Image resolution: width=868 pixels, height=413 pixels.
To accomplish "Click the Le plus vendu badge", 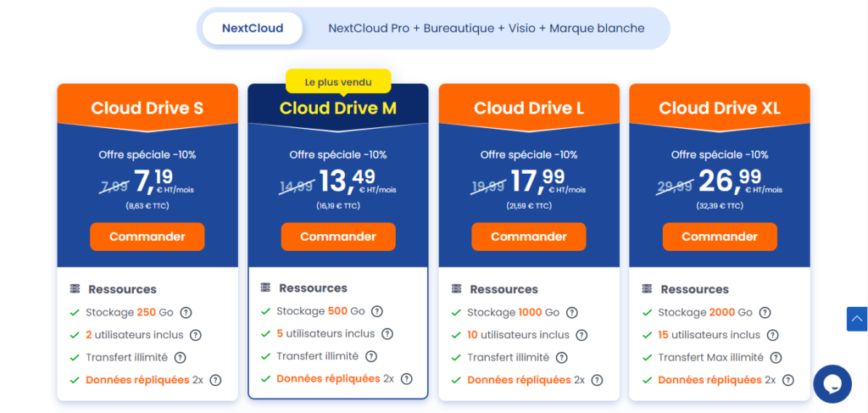I will pyautogui.click(x=338, y=82).
